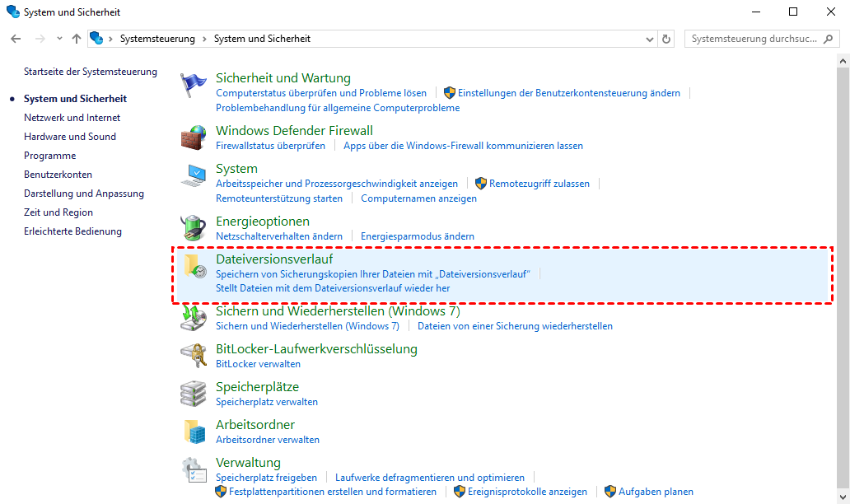The image size is (850, 504).
Task: Open the Laufwerke defragmentieren und optimieren link
Action: [429, 478]
